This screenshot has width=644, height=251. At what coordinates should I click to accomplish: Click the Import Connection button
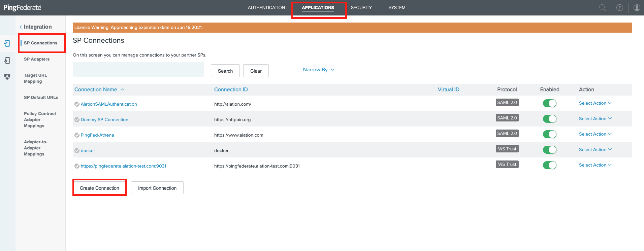[157, 188]
